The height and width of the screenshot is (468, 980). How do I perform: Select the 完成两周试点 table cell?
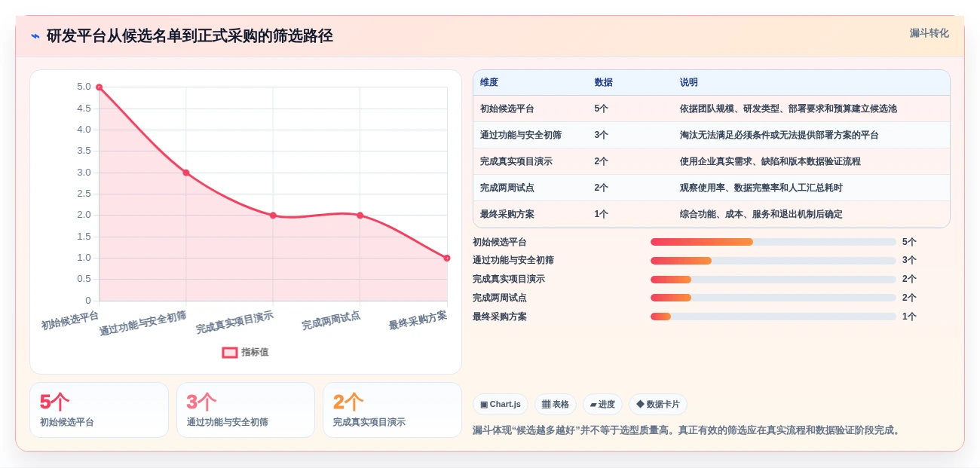507,188
